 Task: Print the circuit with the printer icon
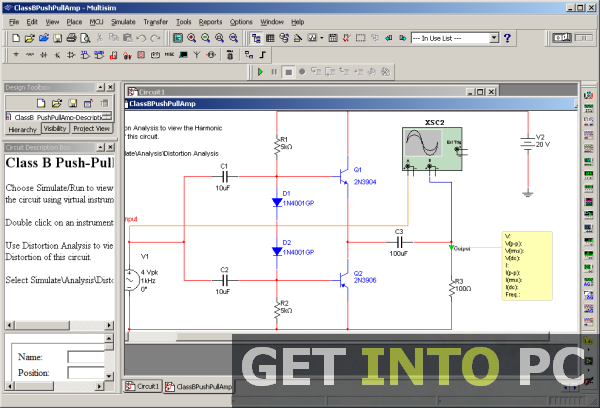72,38
